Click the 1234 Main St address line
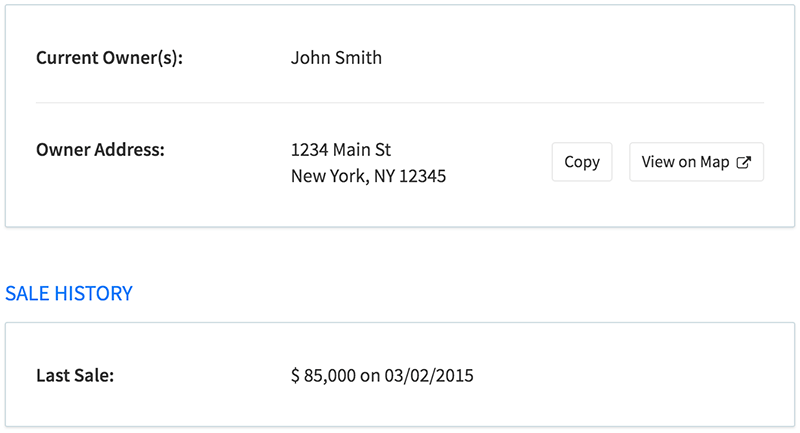Screen dimensions: 800x433 point(341,150)
